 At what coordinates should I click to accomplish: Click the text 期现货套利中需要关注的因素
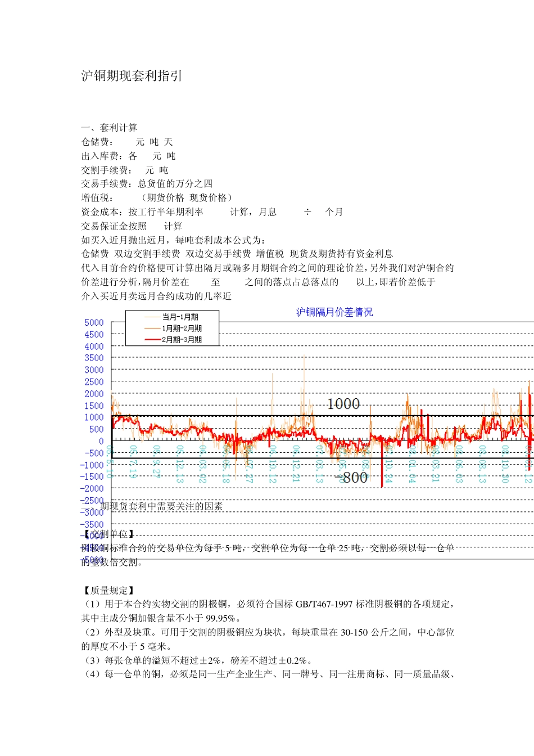[161, 506]
